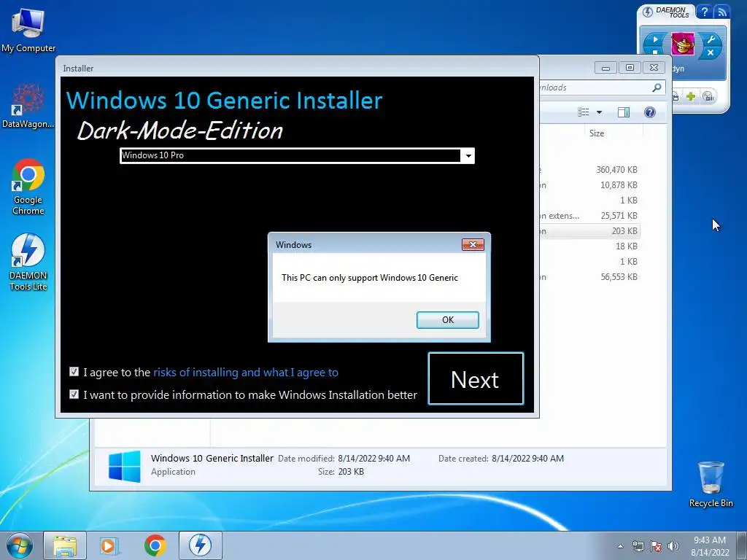The width and height of the screenshot is (747, 560).
Task: Click the volume speaker tray icon
Action: click(x=673, y=546)
